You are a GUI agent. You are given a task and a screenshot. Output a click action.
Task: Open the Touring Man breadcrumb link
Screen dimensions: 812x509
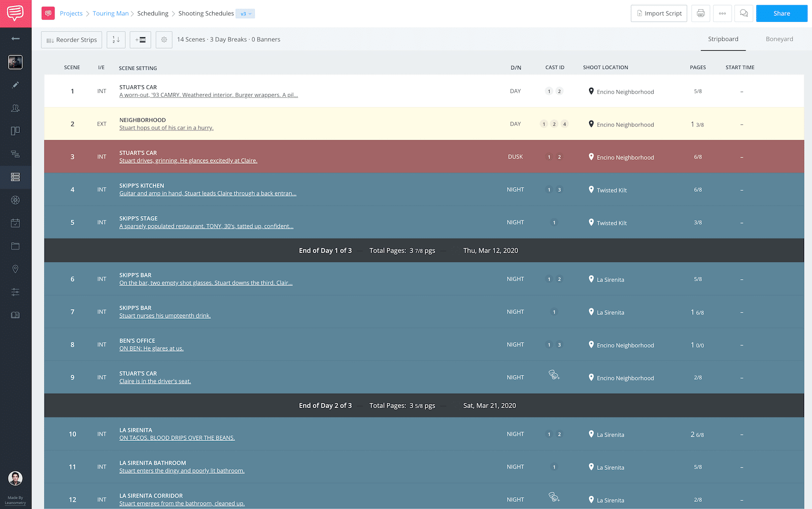[111, 13]
